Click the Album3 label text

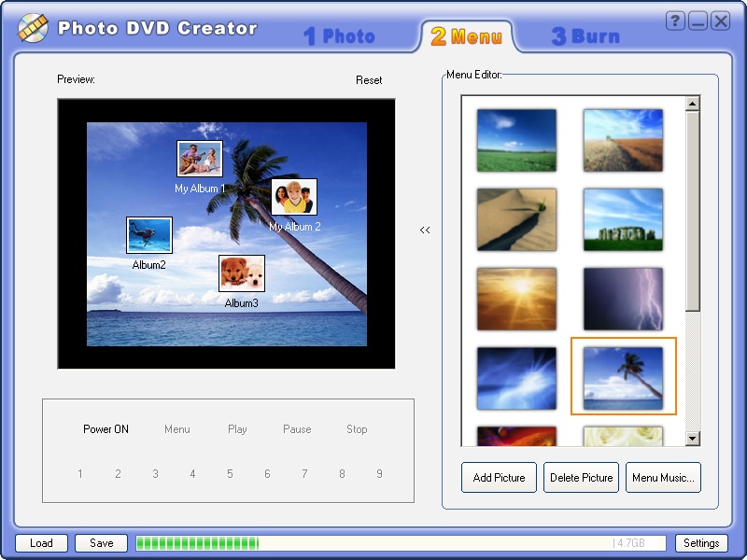242,302
